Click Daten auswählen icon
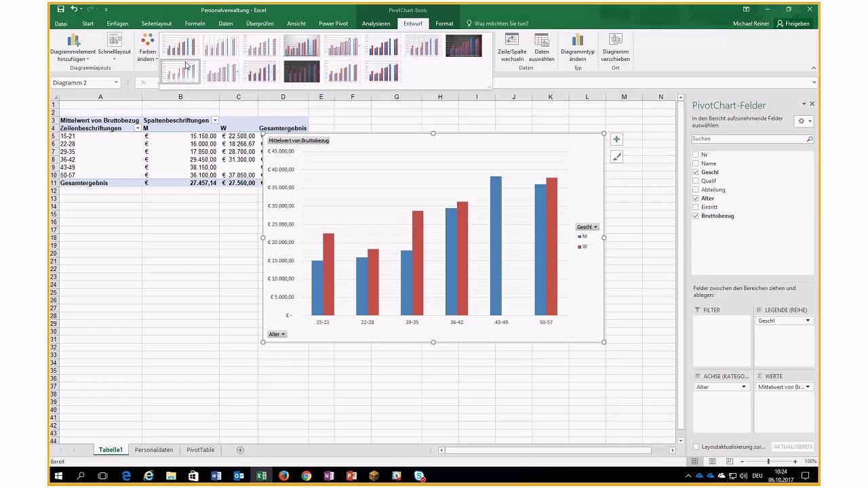This screenshot has height=488, width=868. point(542,41)
